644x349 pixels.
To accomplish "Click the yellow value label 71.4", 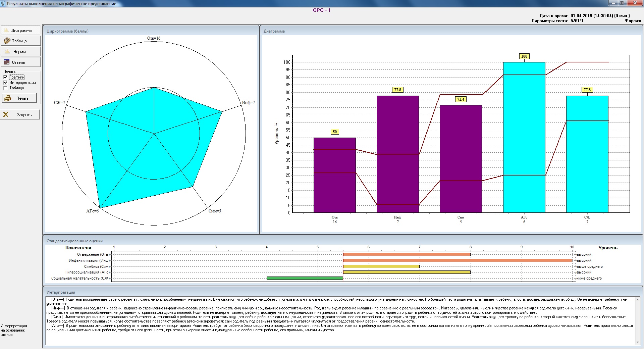I will (461, 99).
